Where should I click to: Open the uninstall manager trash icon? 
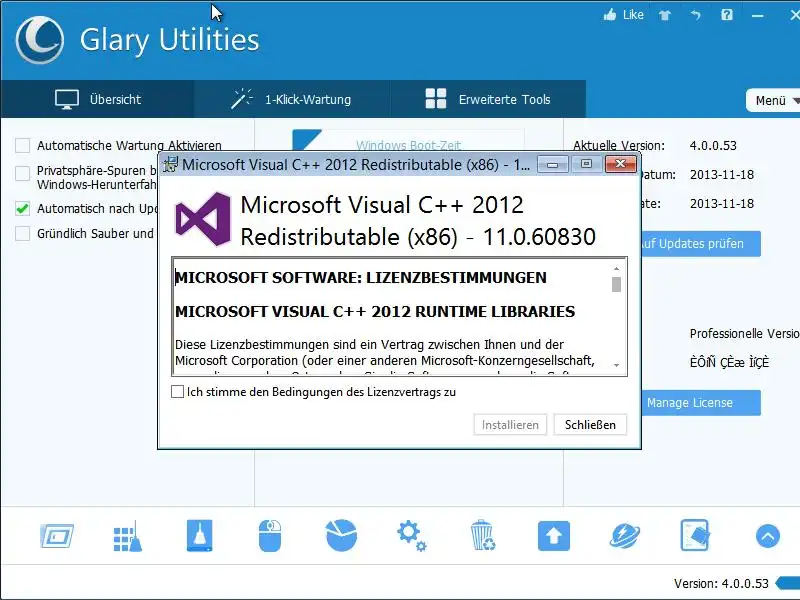pos(483,536)
